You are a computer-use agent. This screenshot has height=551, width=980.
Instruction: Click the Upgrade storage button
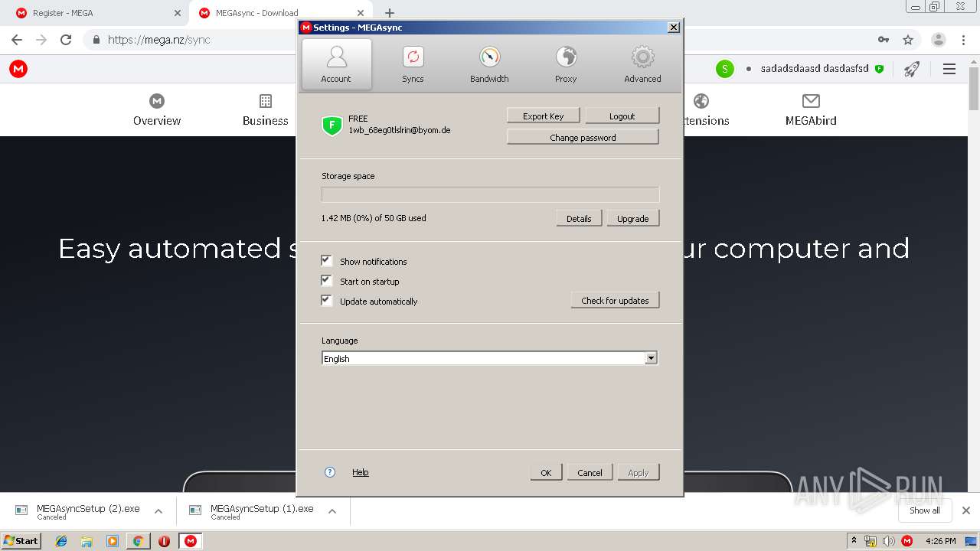[x=633, y=218]
